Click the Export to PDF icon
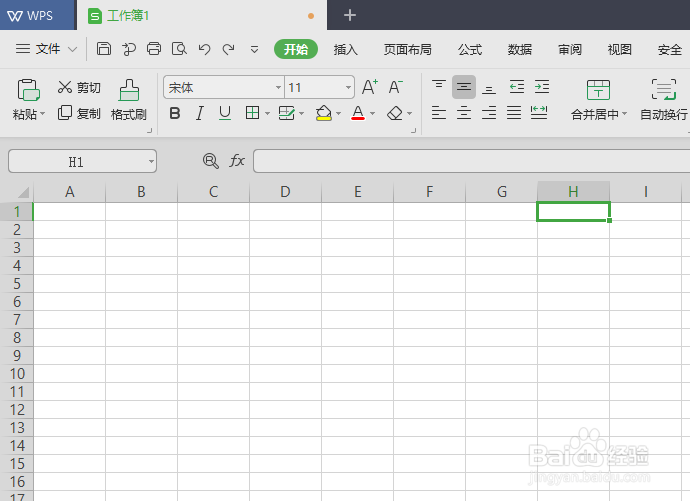The width and height of the screenshot is (690, 501). [128, 49]
